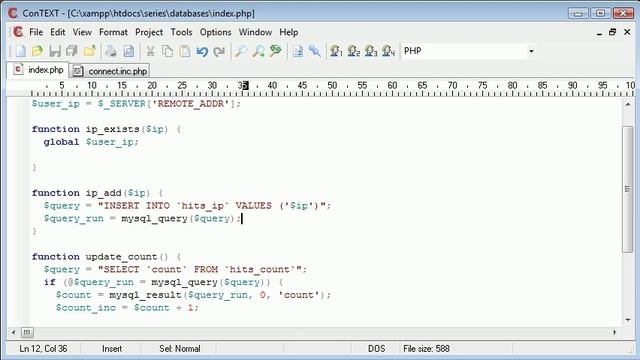Paste clipboard using the Paste icon
Image resolution: width=640 pixels, height=360 pixels.
pos(185,51)
